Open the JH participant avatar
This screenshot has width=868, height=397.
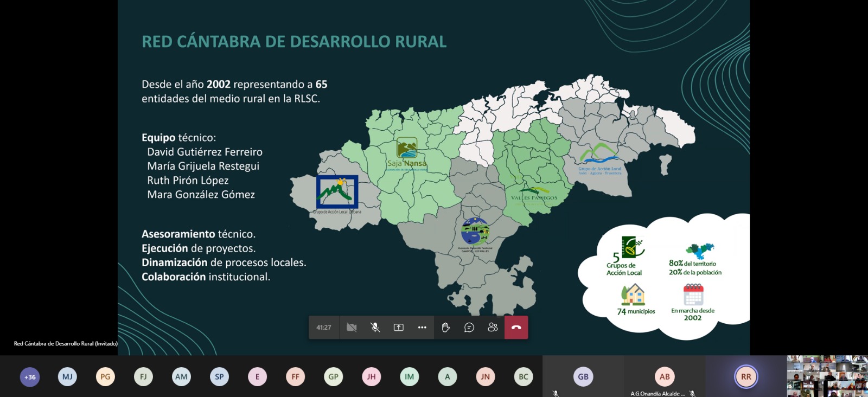(x=371, y=377)
